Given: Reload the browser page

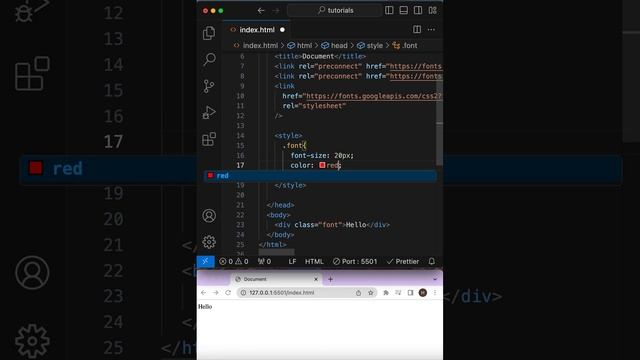Looking at the screenshot, I should 228,293.
